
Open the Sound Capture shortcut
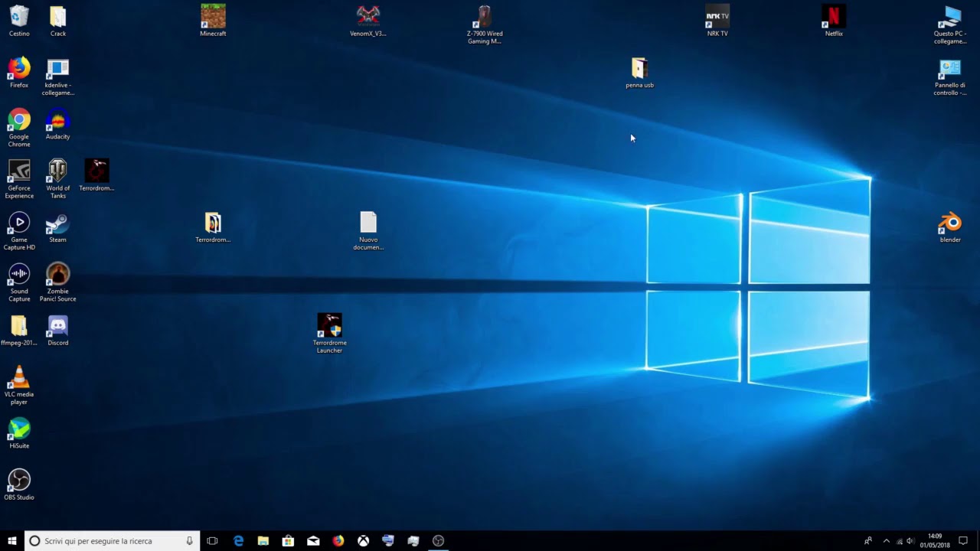point(19,282)
